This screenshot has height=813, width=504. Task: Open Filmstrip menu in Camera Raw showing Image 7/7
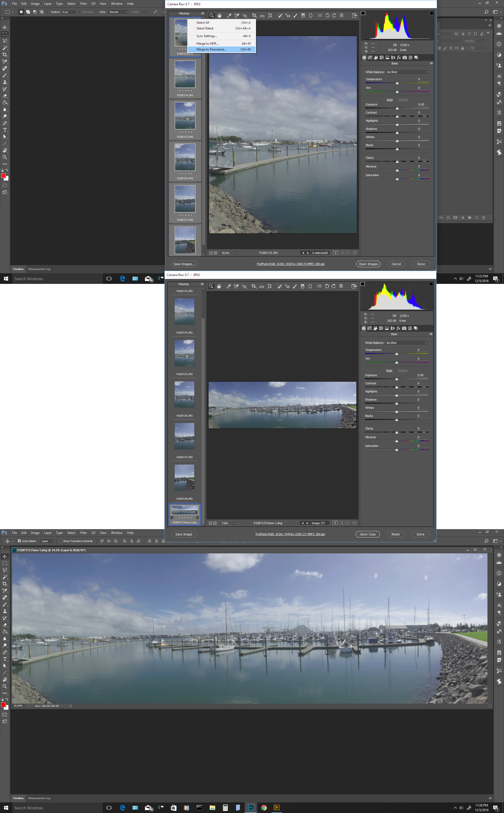(202, 284)
